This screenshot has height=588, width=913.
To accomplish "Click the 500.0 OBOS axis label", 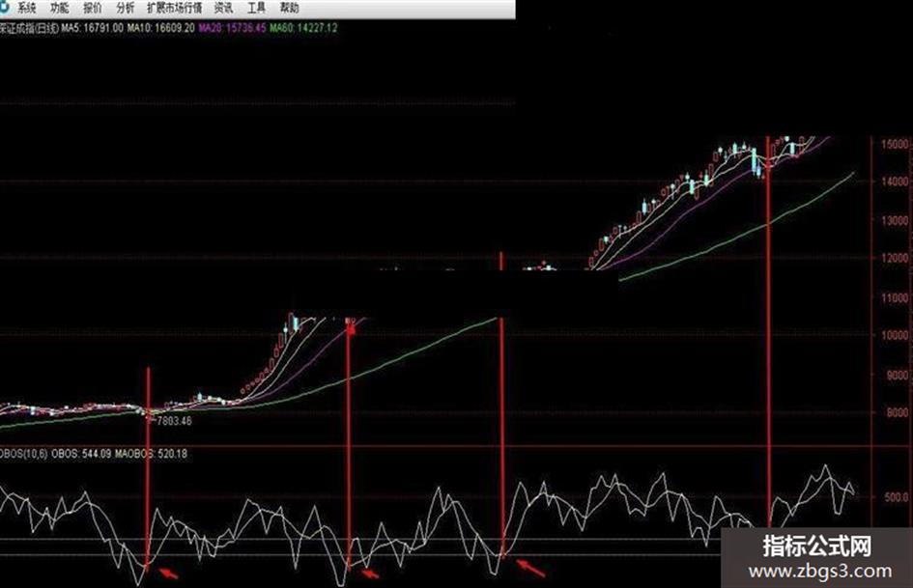I will pyautogui.click(x=896, y=497).
